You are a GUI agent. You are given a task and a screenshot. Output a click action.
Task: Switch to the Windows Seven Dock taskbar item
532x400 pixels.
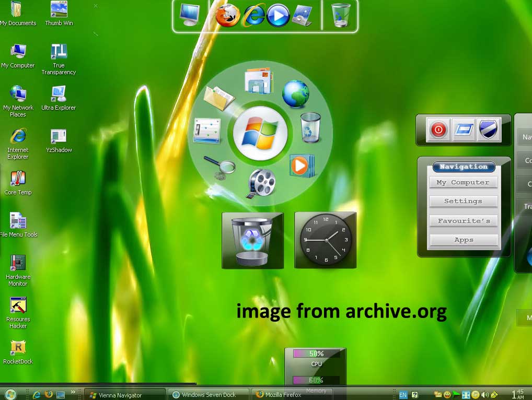click(x=209, y=394)
